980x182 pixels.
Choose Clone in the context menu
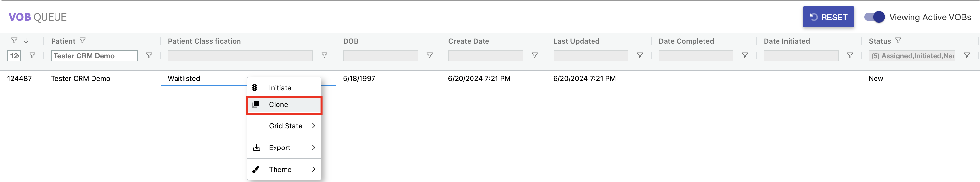click(x=278, y=105)
